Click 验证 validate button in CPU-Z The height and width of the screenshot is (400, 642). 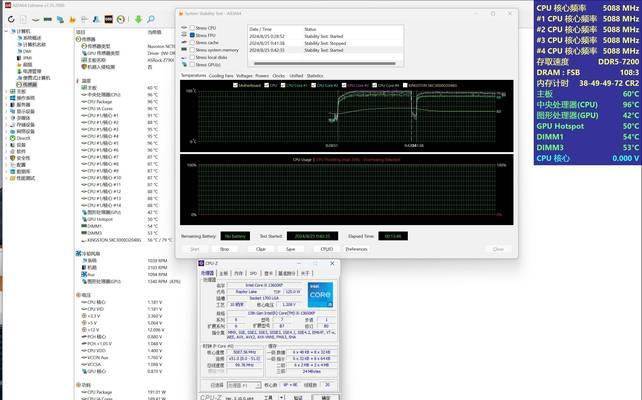click(298, 397)
